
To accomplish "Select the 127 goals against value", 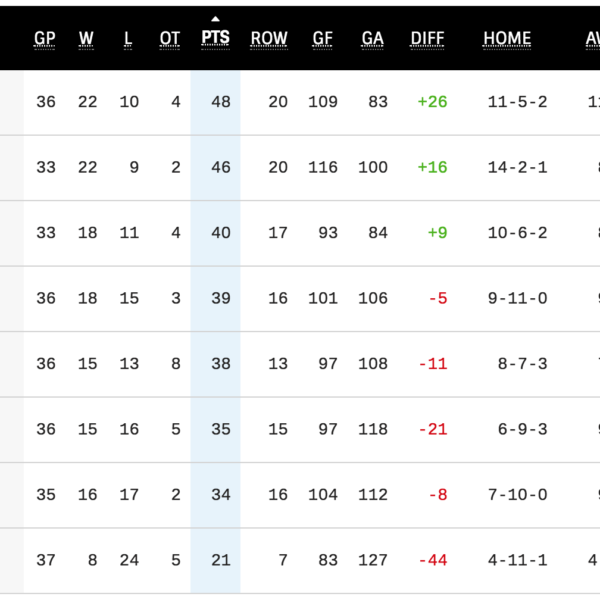I will (372, 560).
